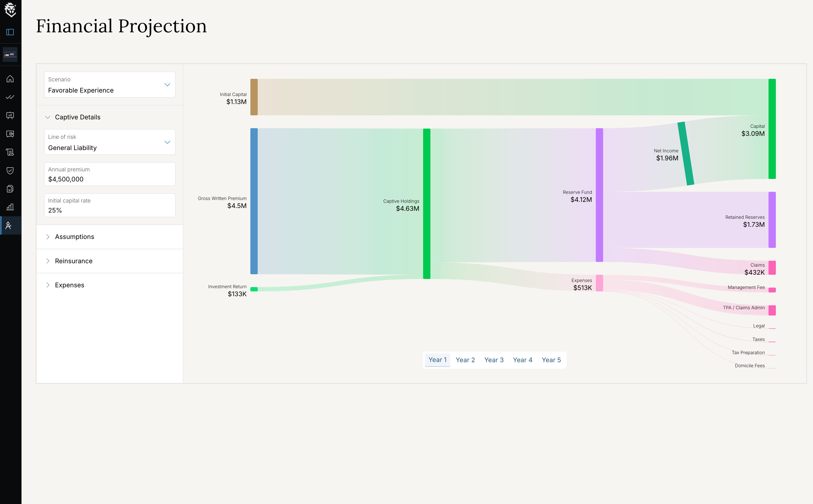The width and height of the screenshot is (813, 504).
Task: Open the double-checkmark tasks icon
Action: pyautogui.click(x=10, y=97)
